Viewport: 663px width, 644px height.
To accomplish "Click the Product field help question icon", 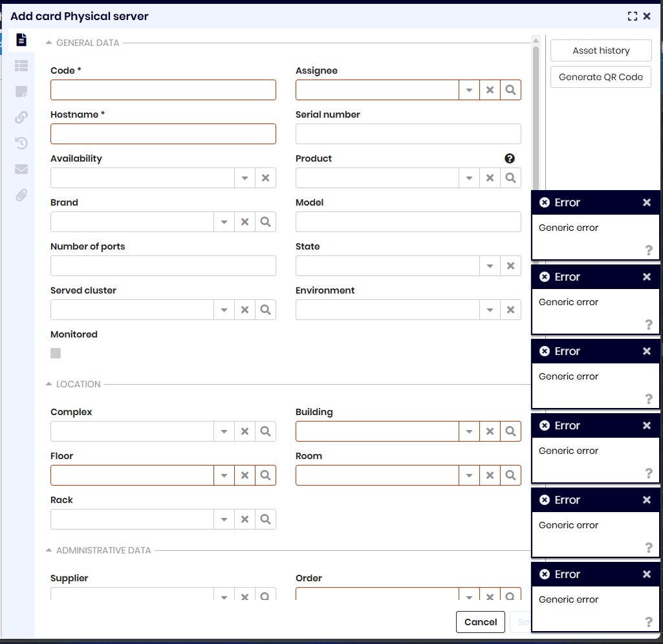I will point(510,158).
